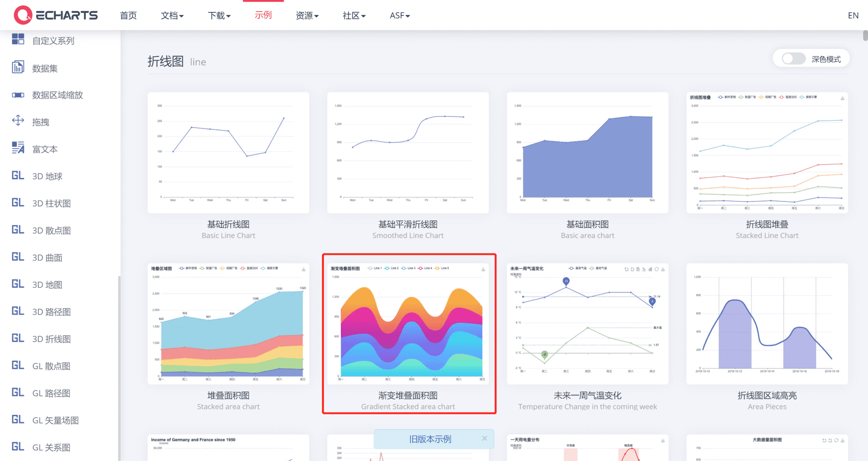Click download icon on 渐变堆叠面积图 chart
868x461 pixels.
[x=483, y=269]
